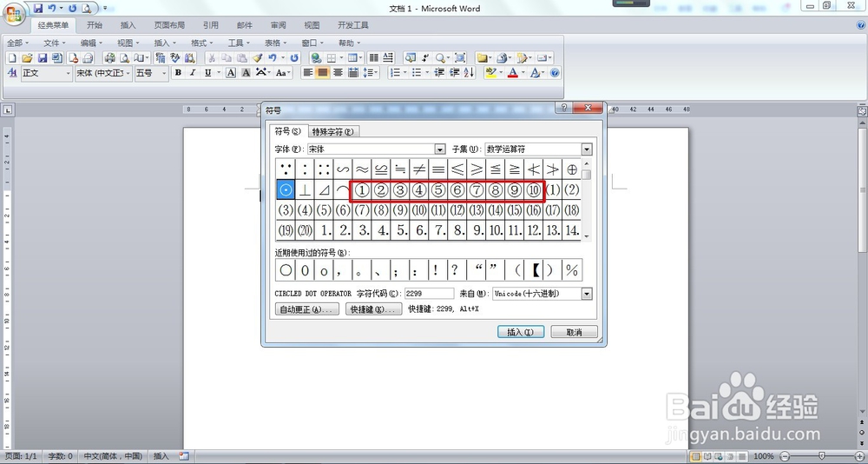Open the Change Case Aa dropdown

[283, 73]
